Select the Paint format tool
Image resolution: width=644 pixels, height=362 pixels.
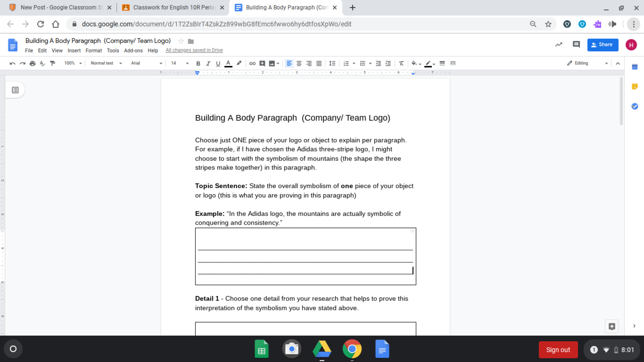click(53, 63)
